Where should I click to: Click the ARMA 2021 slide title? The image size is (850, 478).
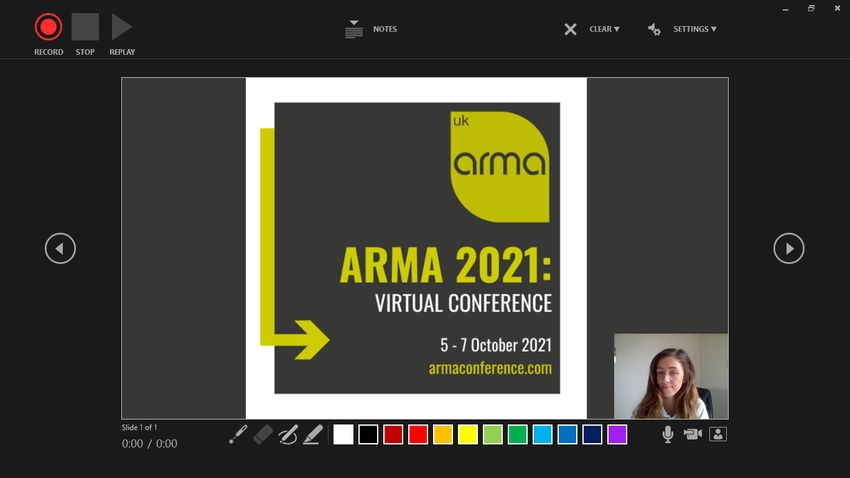pyautogui.click(x=446, y=265)
